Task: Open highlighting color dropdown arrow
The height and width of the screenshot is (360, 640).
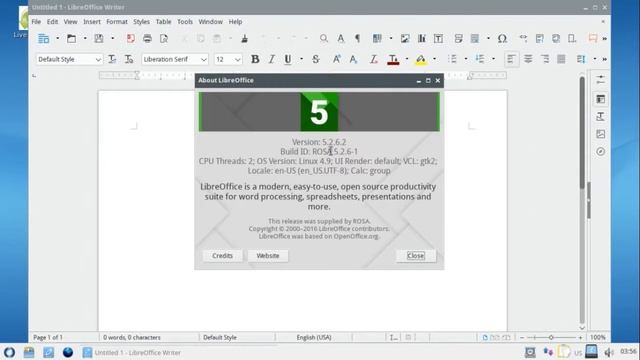Action: point(434,59)
